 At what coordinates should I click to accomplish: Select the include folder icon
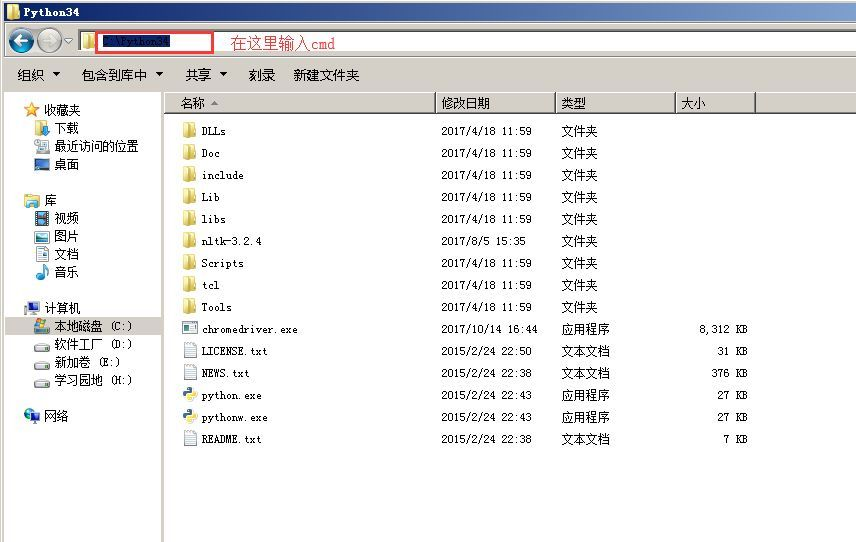point(189,175)
